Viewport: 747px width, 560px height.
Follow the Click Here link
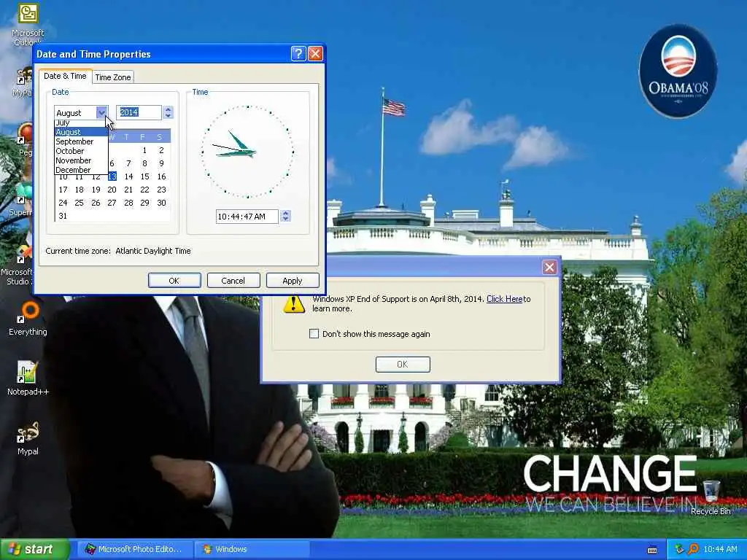point(505,299)
